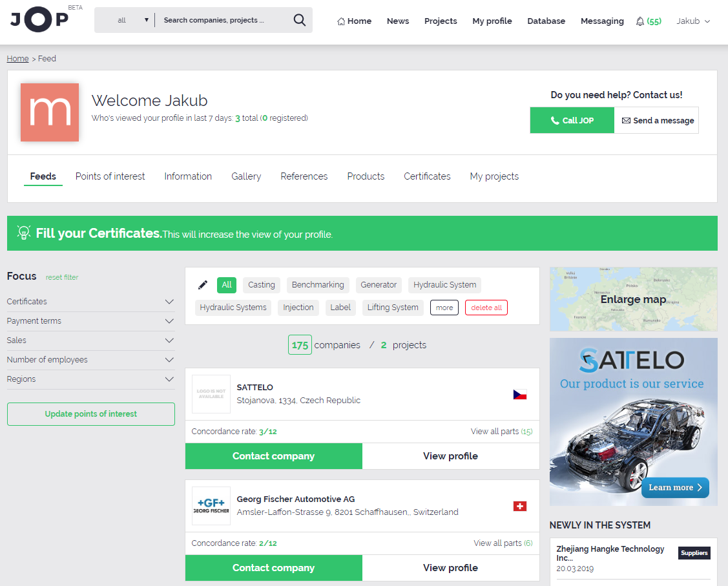Expand the Certificates filter
Image resolution: width=728 pixels, height=586 pixels.
91,302
